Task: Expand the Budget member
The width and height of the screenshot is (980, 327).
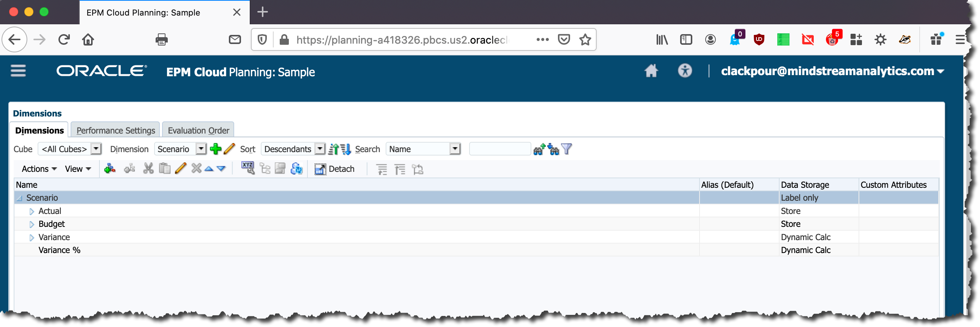Action: tap(32, 224)
